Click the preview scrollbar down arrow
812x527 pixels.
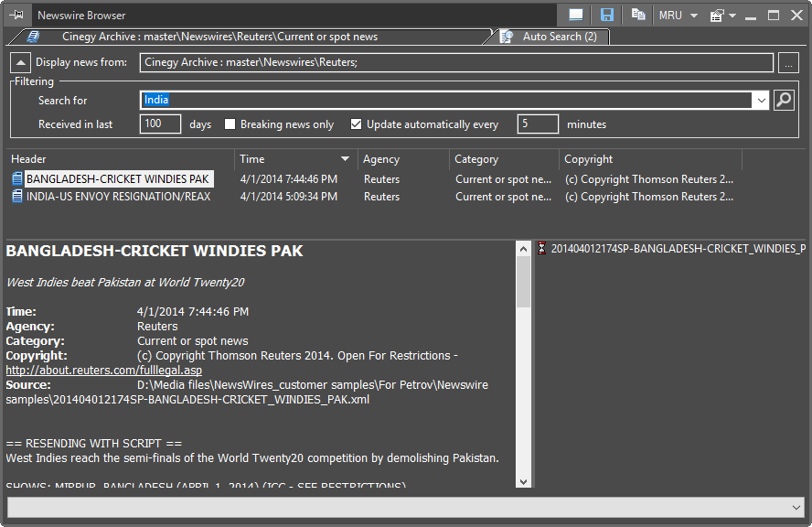click(523, 481)
